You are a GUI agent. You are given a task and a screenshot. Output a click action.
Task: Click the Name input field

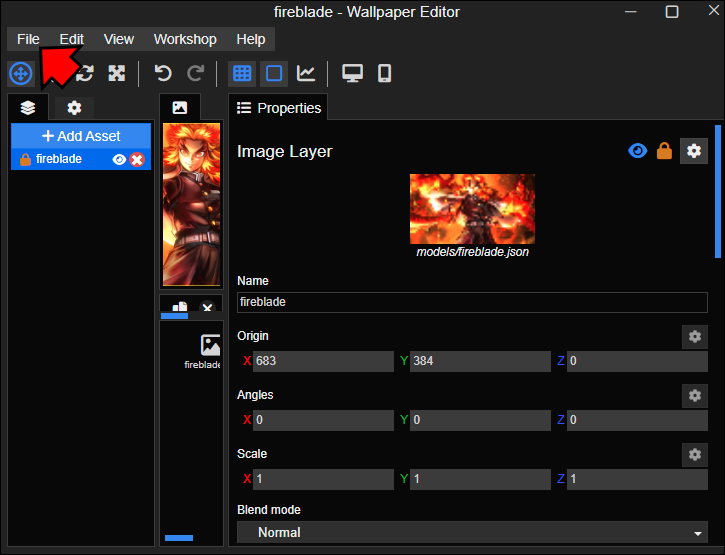[472, 302]
